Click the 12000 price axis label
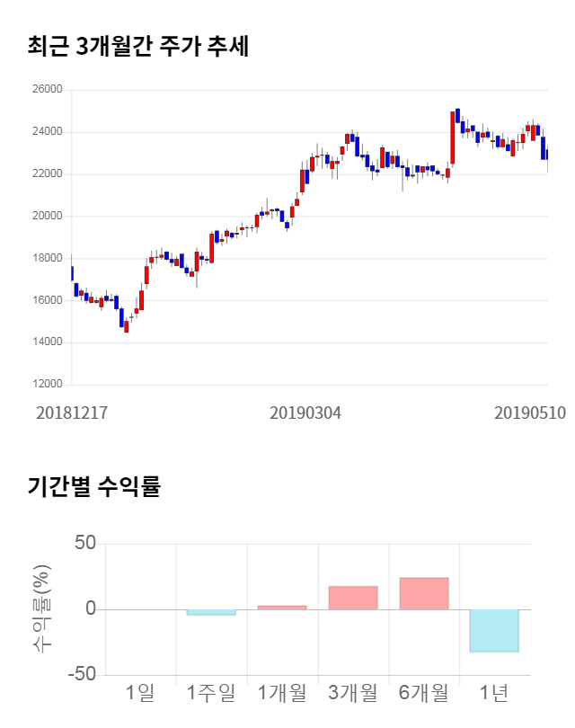This screenshot has width=575, height=728. tap(47, 385)
